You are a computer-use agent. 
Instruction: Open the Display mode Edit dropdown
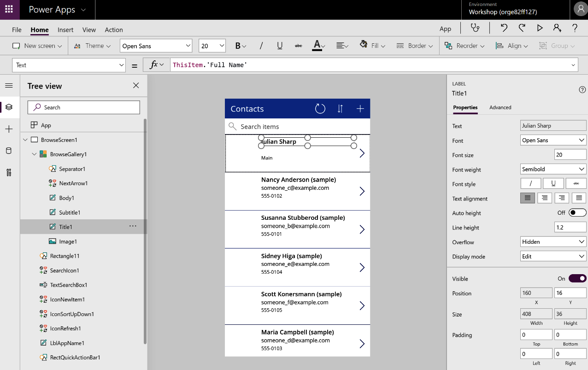pyautogui.click(x=553, y=256)
